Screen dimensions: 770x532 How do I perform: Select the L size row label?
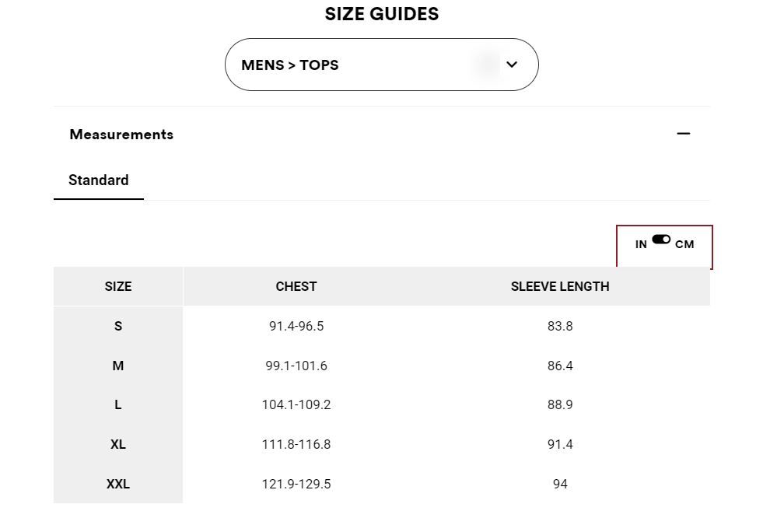118,404
